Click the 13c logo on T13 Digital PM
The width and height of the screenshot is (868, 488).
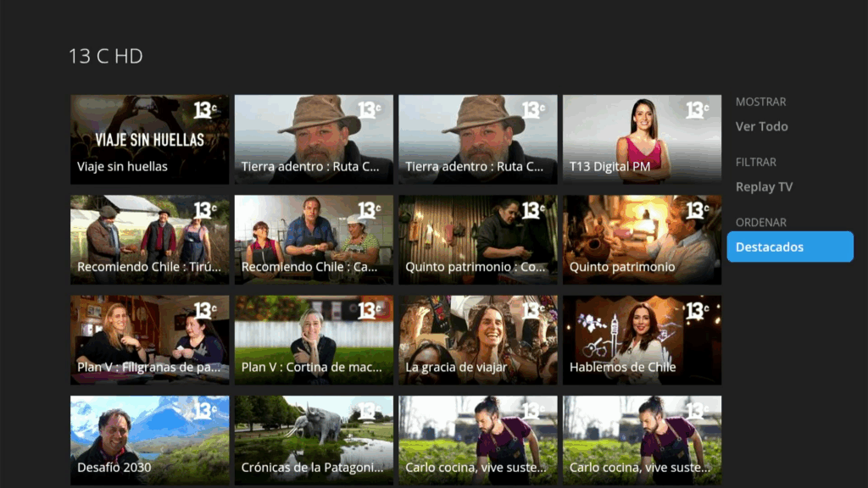click(x=698, y=109)
